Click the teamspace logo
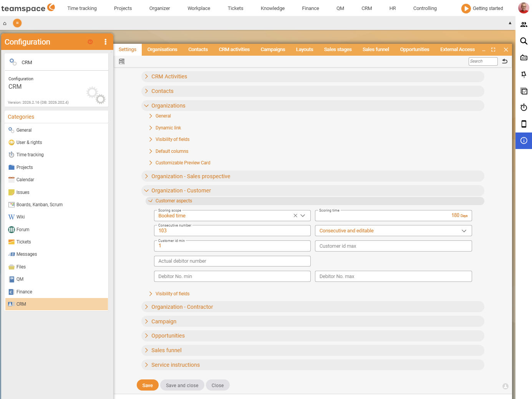 click(28, 8)
